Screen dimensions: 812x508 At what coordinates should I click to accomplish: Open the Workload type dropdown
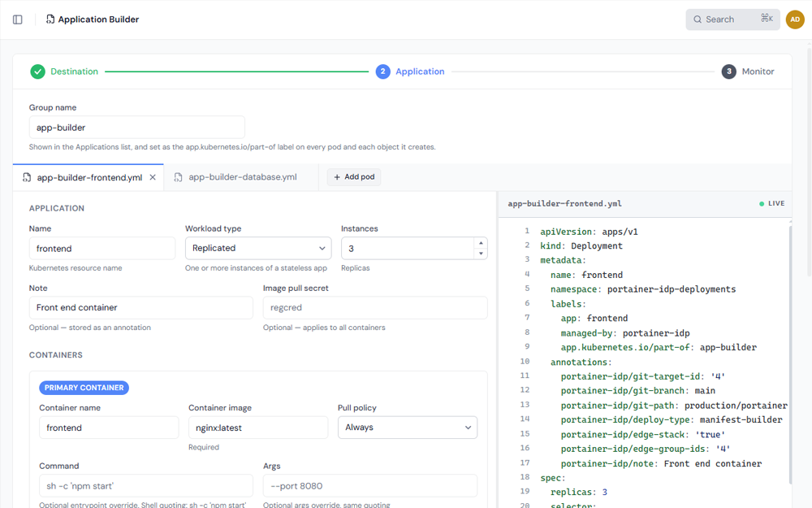(x=258, y=248)
